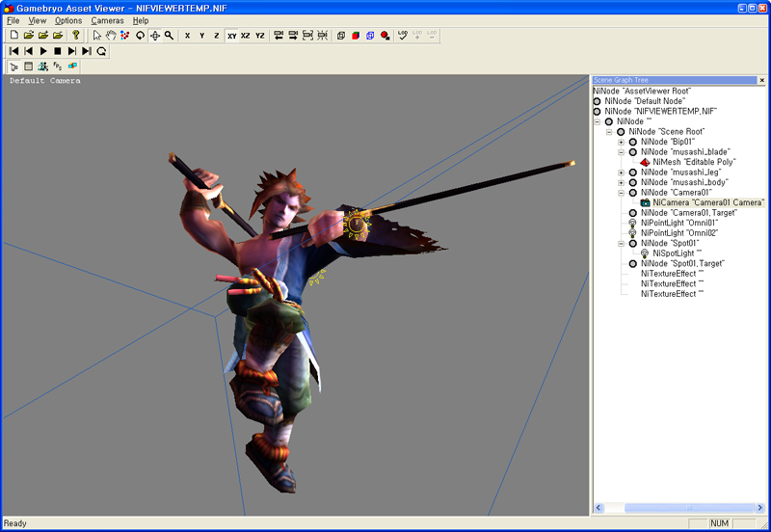The image size is (771, 532).
Task: Toggle XZ plane constraint
Action: (x=246, y=36)
